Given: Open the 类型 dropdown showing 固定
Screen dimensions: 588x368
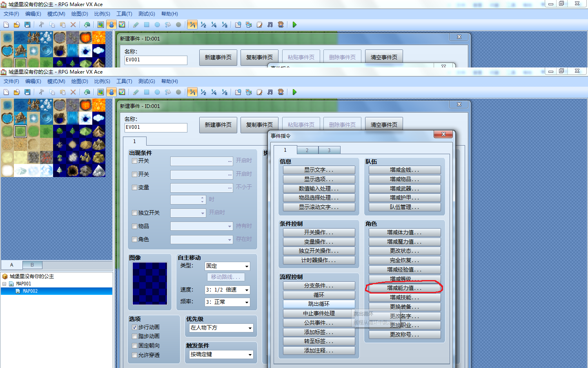Looking at the screenshot, I should tap(227, 266).
